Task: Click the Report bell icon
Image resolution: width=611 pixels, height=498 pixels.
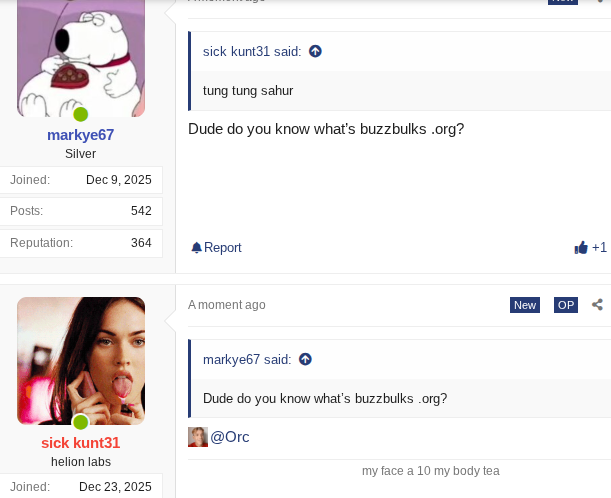Action: pyautogui.click(x=196, y=248)
